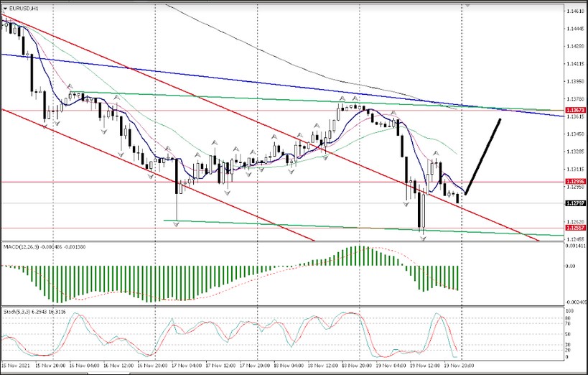Click the red 1.12557 price level tag
588x375 pixels.
tap(576, 228)
